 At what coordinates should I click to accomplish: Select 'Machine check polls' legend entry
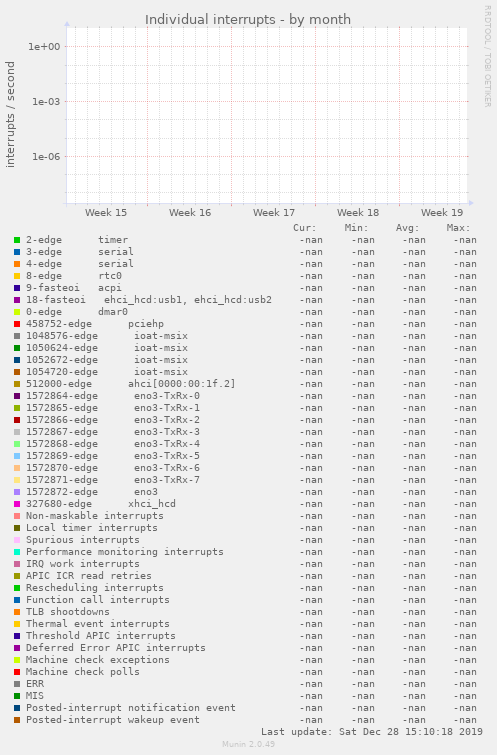(x=82, y=672)
